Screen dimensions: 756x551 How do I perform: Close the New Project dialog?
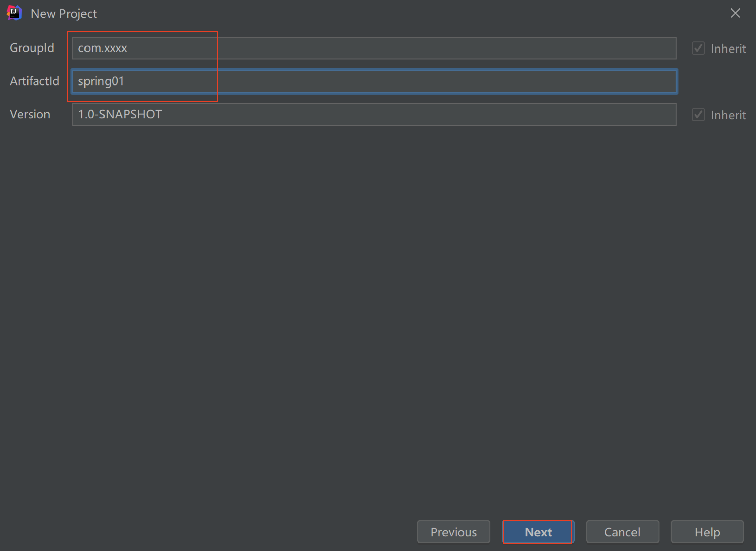pyautogui.click(x=735, y=13)
